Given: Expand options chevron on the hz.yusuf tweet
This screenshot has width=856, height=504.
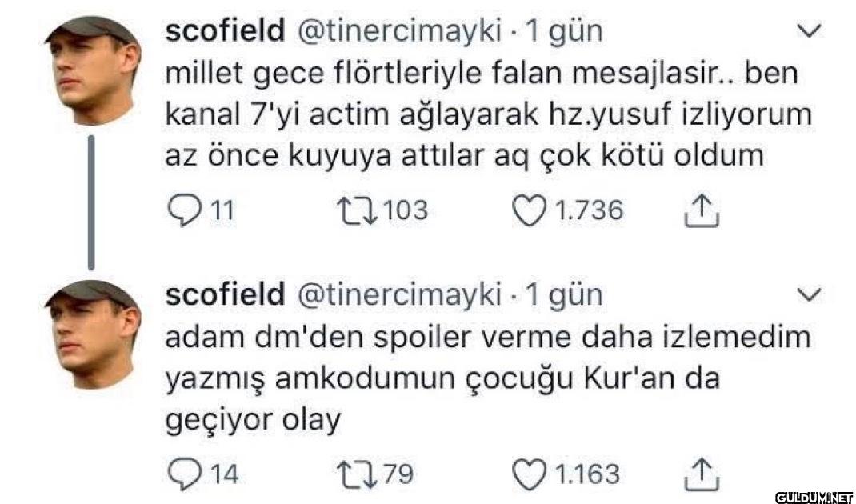Looking at the screenshot, I should click(x=810, y=32).
